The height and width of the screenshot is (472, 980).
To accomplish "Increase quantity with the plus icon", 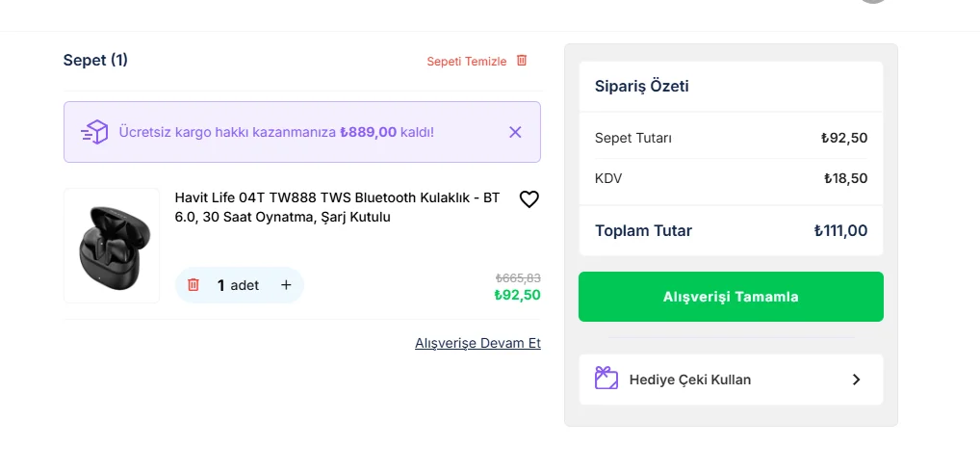I will (286, 285).
